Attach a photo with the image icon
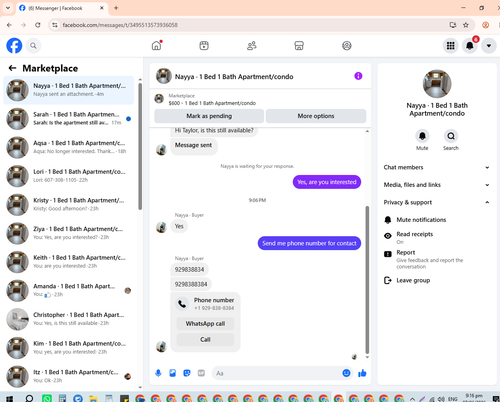This screenshot has width=500, height=402. tap(173, 373)
